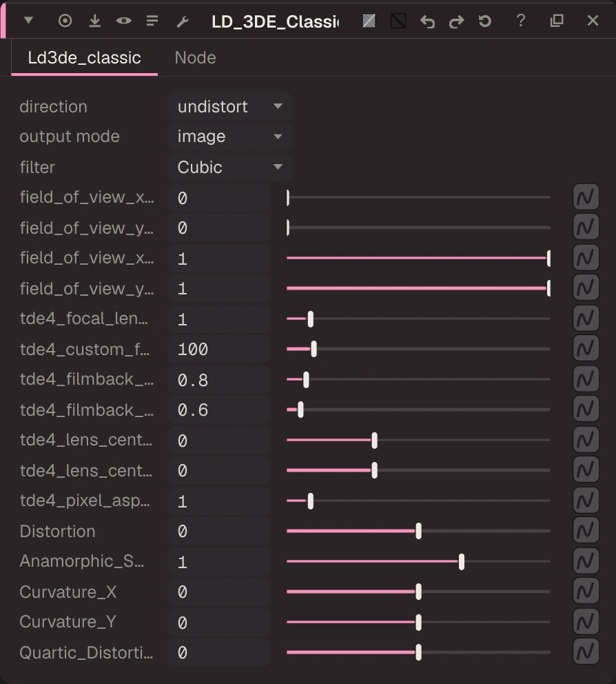Switch to the Node tab
Screen dimensions: 616x684
coord(195,58)
